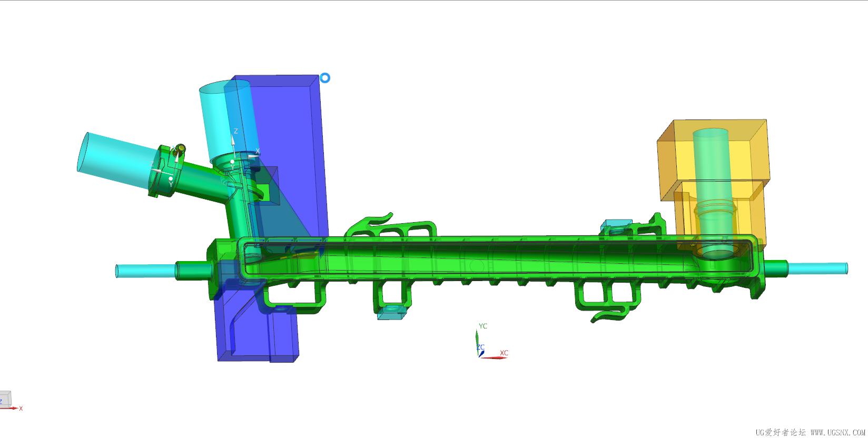Click the XC axis of the WCS triad
This screenshot has width=868, height=439.
(x=495, y=357)
